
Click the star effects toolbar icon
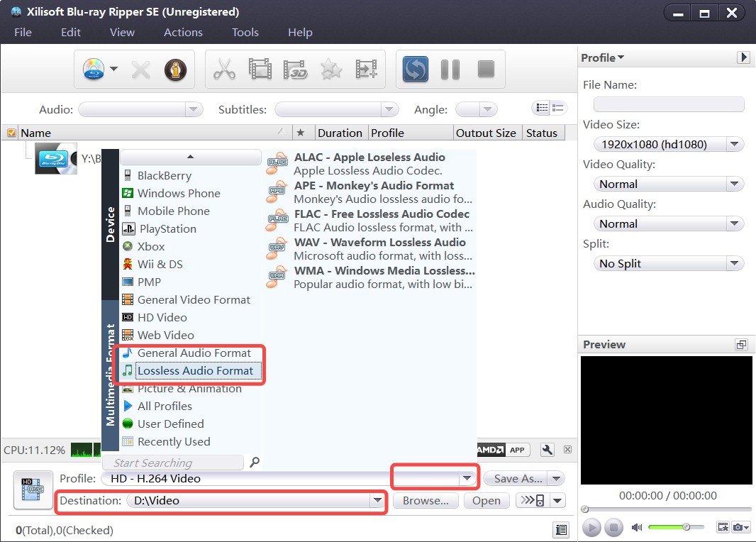coord(330,70)
